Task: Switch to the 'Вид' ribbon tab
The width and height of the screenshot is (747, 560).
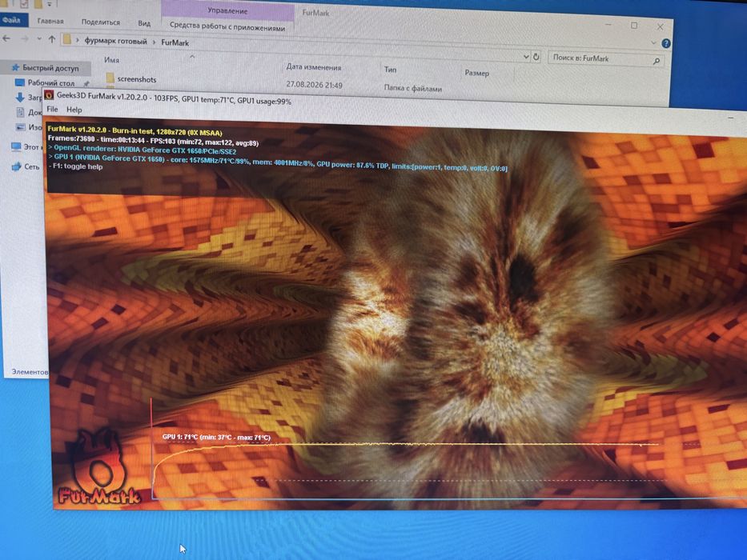Action: click(x=144, y=23)
